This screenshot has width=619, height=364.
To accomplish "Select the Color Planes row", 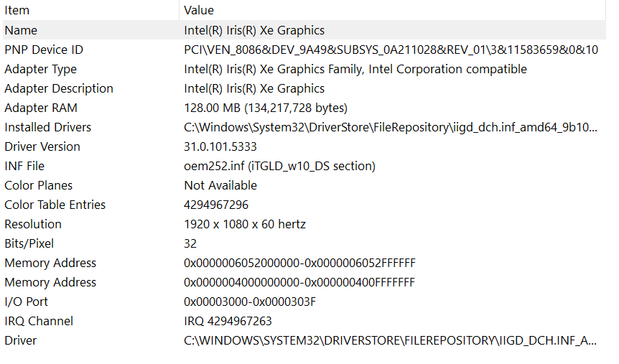I will coord(304,185).
